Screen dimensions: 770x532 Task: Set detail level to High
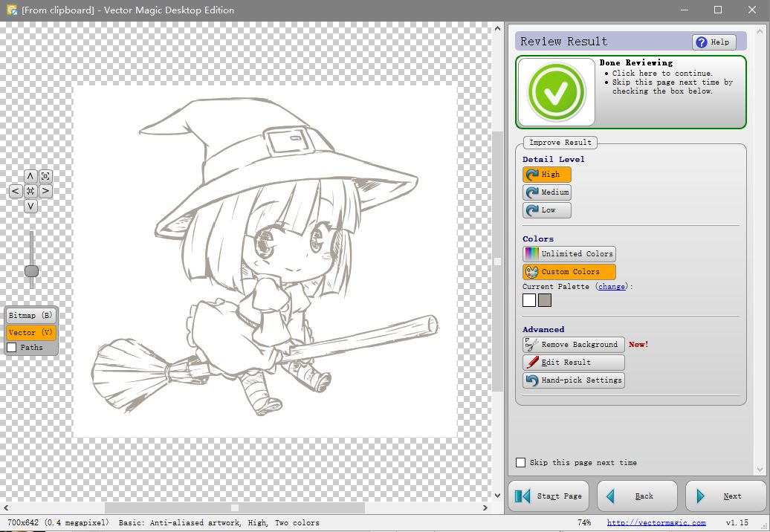(x=547, y=174)
